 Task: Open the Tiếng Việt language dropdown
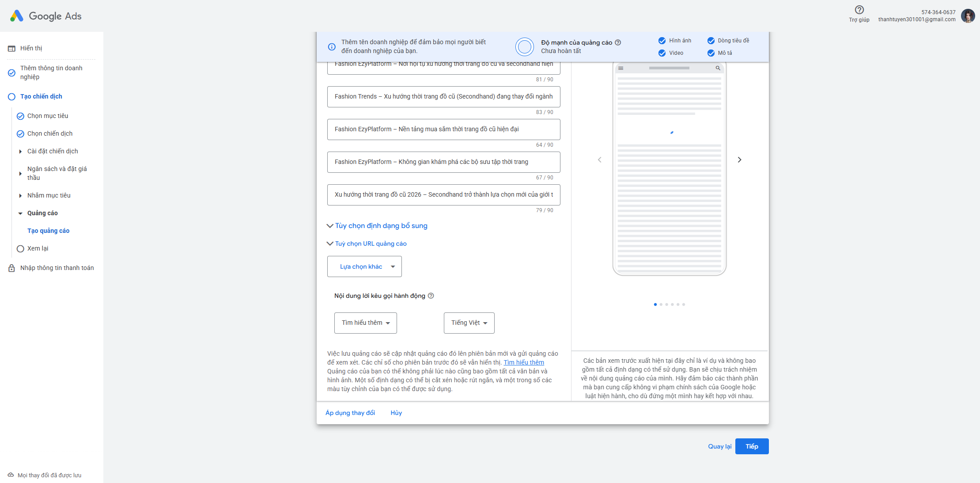click(469, 323)
